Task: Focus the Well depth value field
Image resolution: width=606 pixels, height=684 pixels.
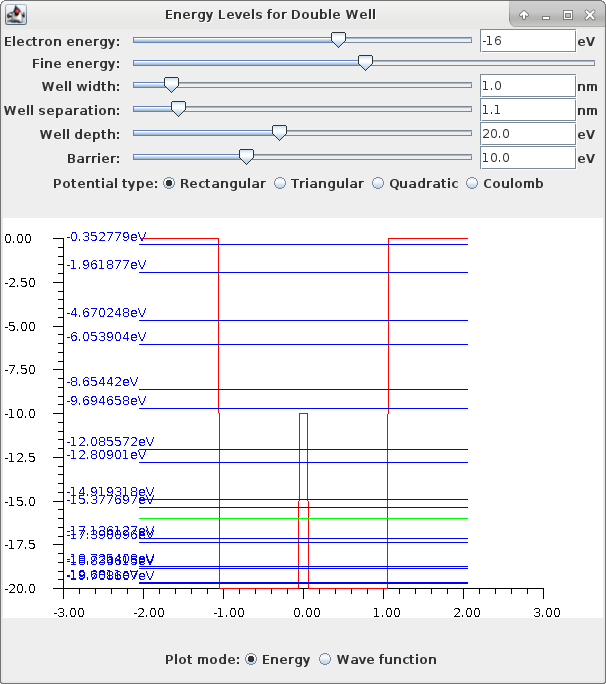Action: (x=528, y=133)
